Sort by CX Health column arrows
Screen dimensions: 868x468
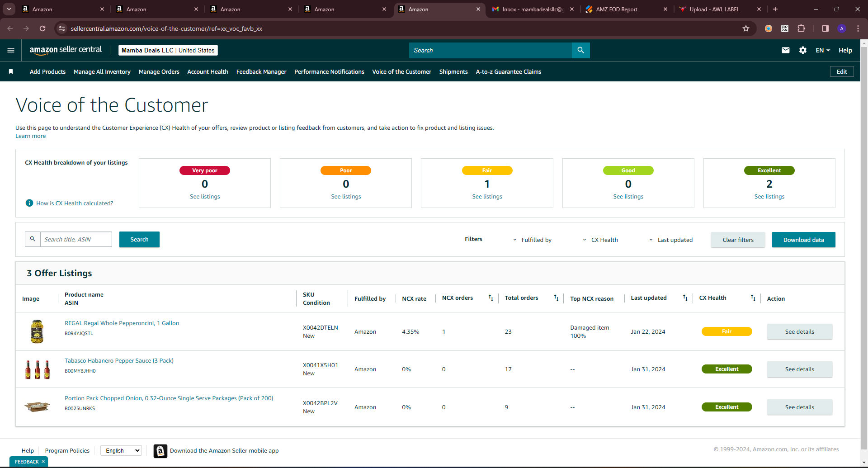click(x=753, y=298)
